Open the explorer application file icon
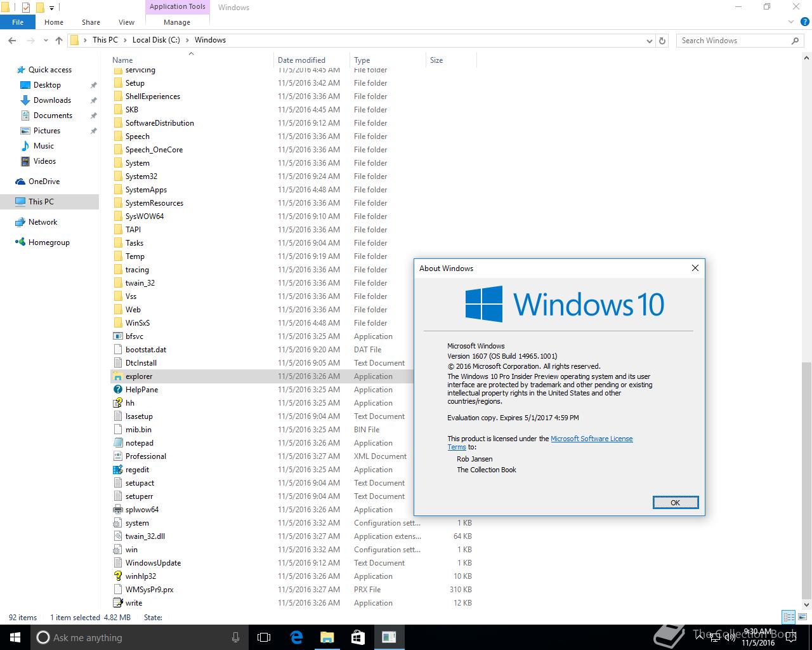 point(117,376)
